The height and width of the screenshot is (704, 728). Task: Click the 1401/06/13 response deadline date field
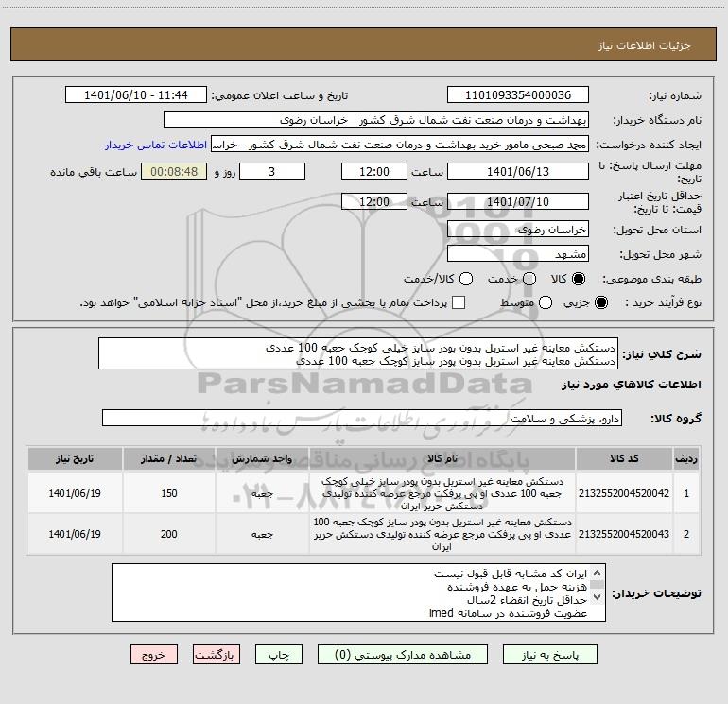click(x=518, y=171)
